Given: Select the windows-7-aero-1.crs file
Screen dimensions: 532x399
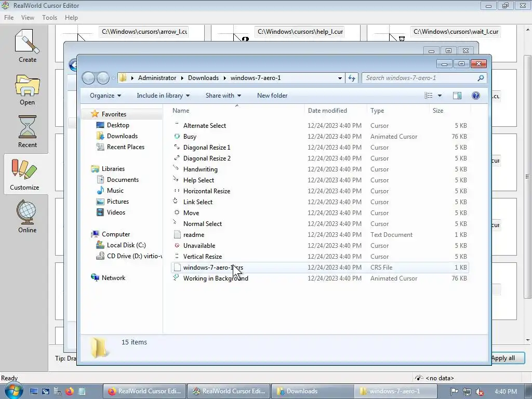Looking at the screenshot, I should coord(320,268).
